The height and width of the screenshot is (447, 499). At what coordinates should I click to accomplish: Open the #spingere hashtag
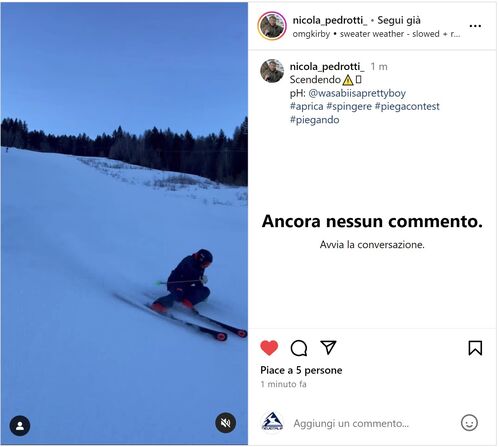tap(349, 106)
